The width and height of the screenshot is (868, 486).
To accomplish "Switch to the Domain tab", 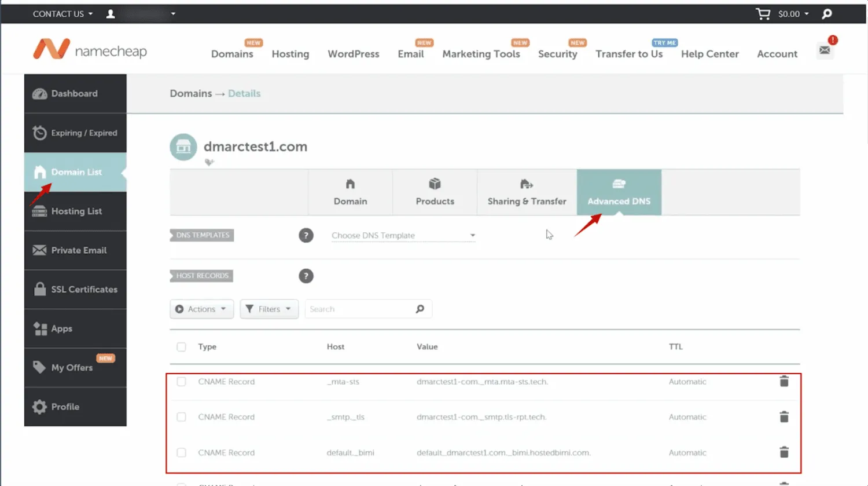I will click(350, 192).
